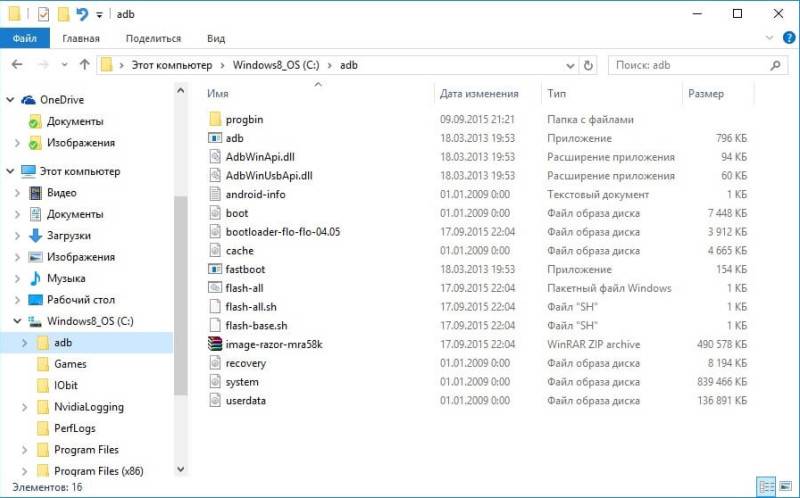This screenshot has height=498, width=800.
Task: Click the properties checkmark icon in title bar
Action: point(43,14)
